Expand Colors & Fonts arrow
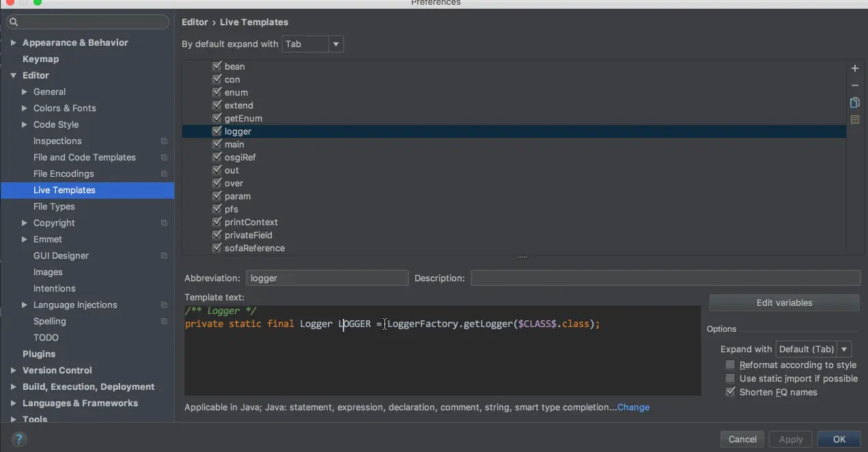The height and width of the screenshot is (452, 868). 25,108
